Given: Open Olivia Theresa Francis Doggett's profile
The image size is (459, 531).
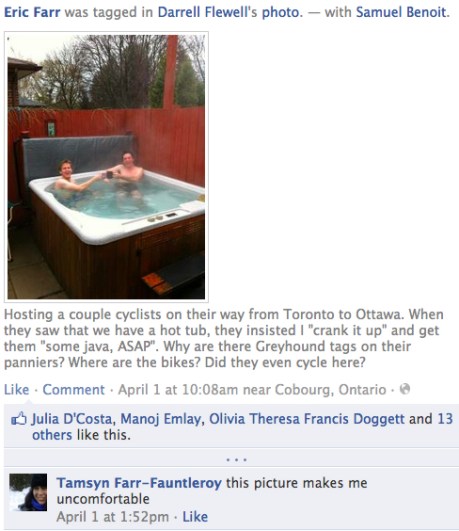Looking at the screenshot, I should (x=307, y=419).
